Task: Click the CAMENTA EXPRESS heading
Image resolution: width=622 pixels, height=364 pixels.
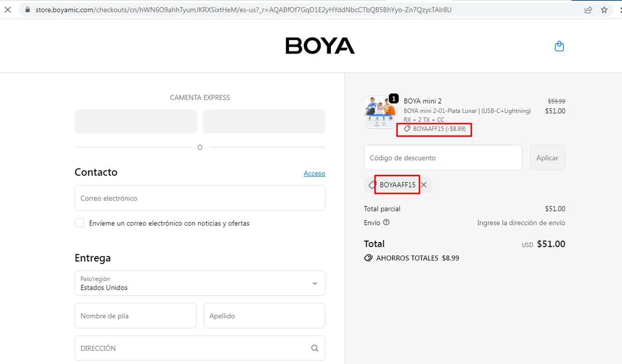Action: click(x=200, y=98)
